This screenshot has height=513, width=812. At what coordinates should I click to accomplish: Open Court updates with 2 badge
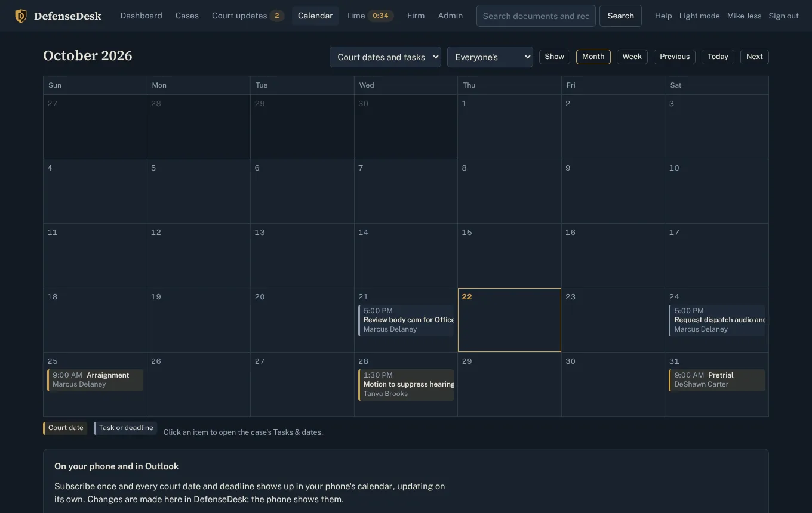pyautogui.click(x=248, y=16)
